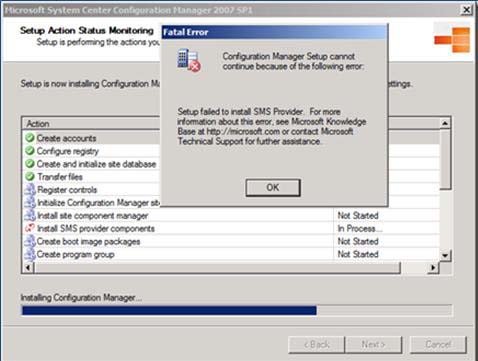Click the list's scroll down arrow
This screenshot has width=478, height=361.
445,256
